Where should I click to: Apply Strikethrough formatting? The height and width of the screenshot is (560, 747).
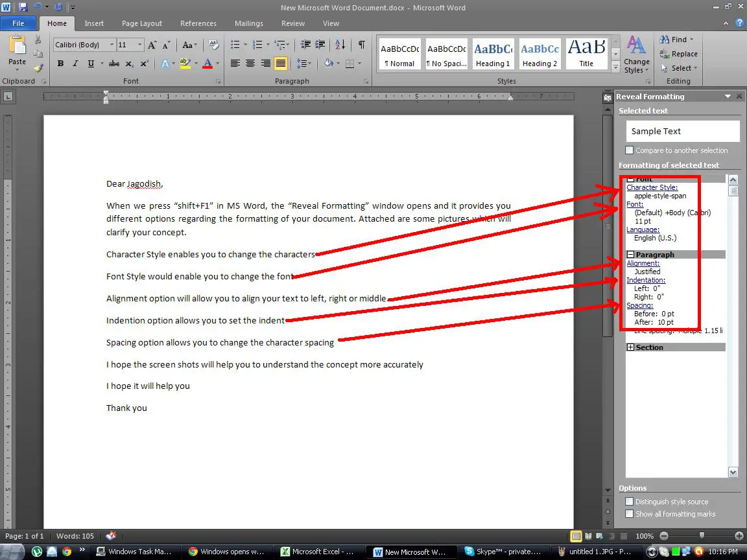pyautogui.click(x=114, y=64)
